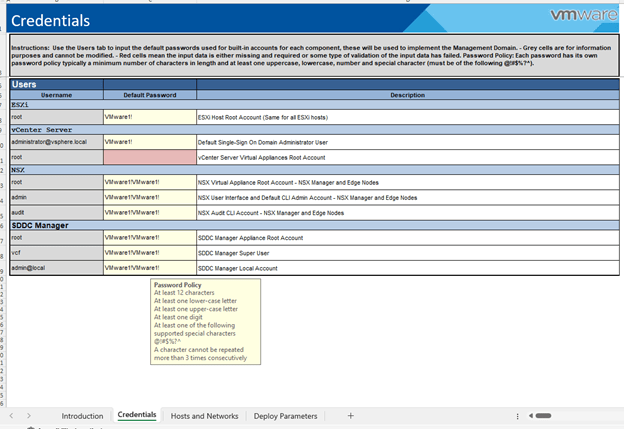
Task: Open the Deploy Parameters sheet tab
Action: (285, 415)
